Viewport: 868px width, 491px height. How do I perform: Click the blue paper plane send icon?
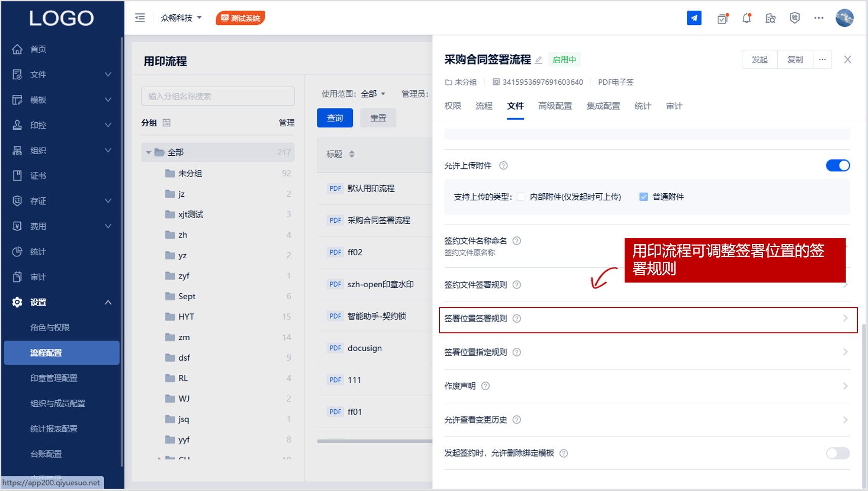[694, 18]
